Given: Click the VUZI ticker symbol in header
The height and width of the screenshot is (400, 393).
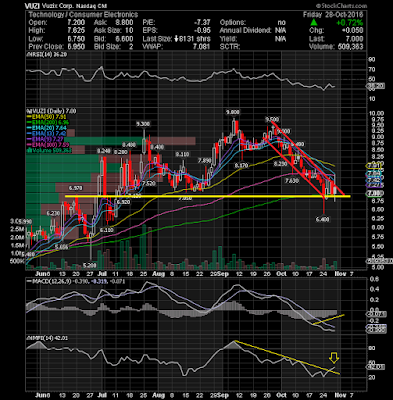Looking at the screenshot, I should point(32,6).
